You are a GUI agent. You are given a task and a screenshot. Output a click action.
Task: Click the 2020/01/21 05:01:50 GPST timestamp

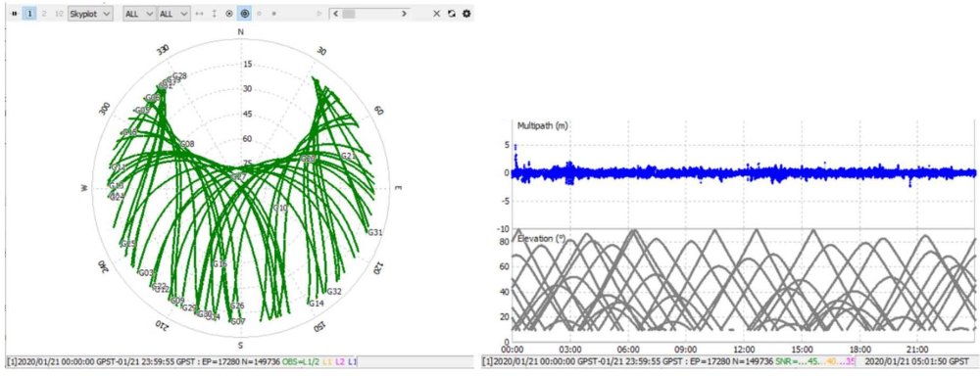pos(918,361)
